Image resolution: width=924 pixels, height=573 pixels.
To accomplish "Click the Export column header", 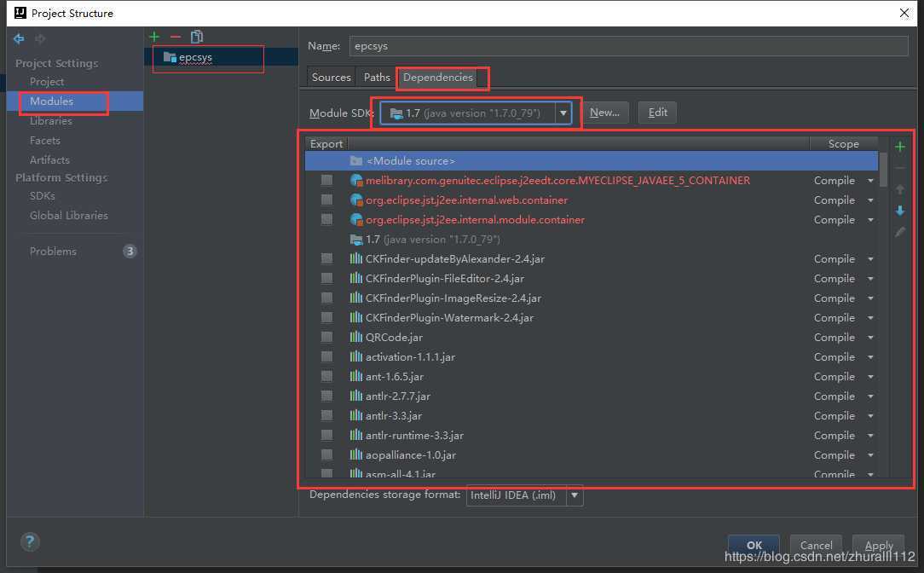I will pyautogui.click(x=326, y=144).
